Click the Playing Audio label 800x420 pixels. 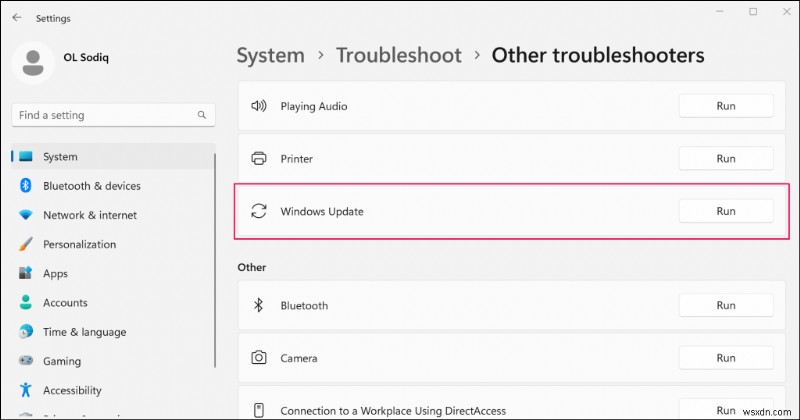[314, 106]
